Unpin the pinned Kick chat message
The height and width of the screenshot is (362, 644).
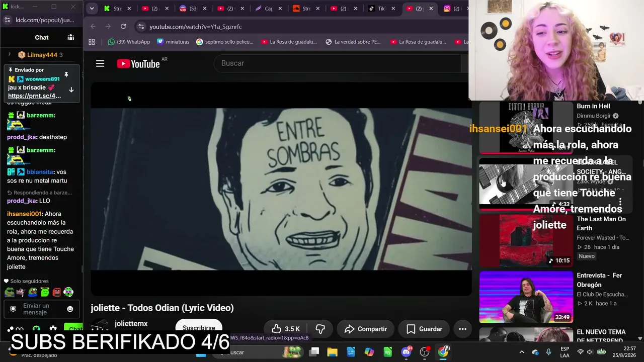point(66,75)
